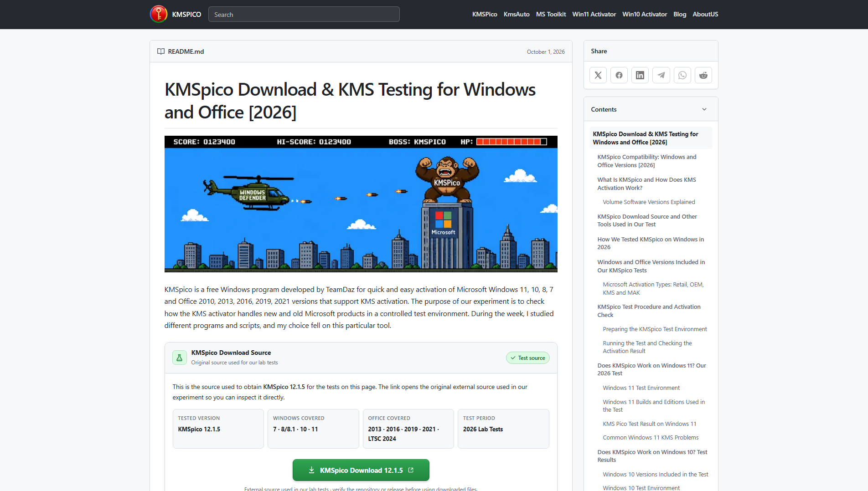Click the Test source badge
The width and height of the screenshot is (868, 491).
(x=528, y=358)
